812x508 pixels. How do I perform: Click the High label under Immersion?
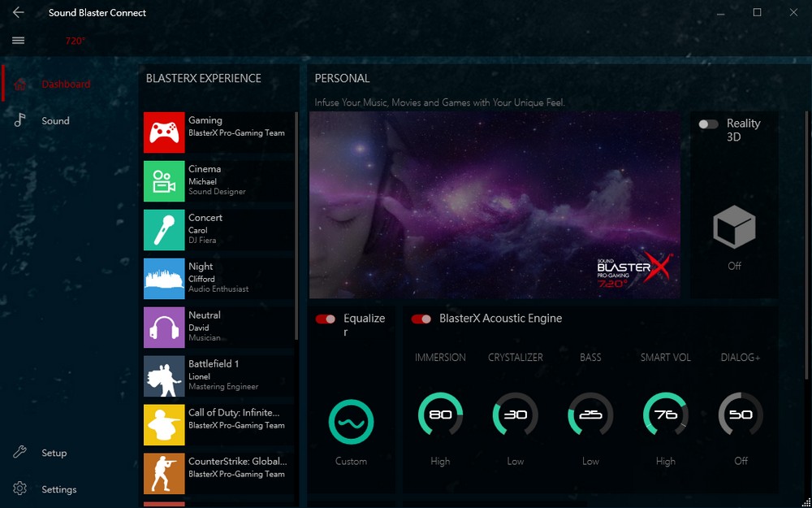(x=440, y=461)
